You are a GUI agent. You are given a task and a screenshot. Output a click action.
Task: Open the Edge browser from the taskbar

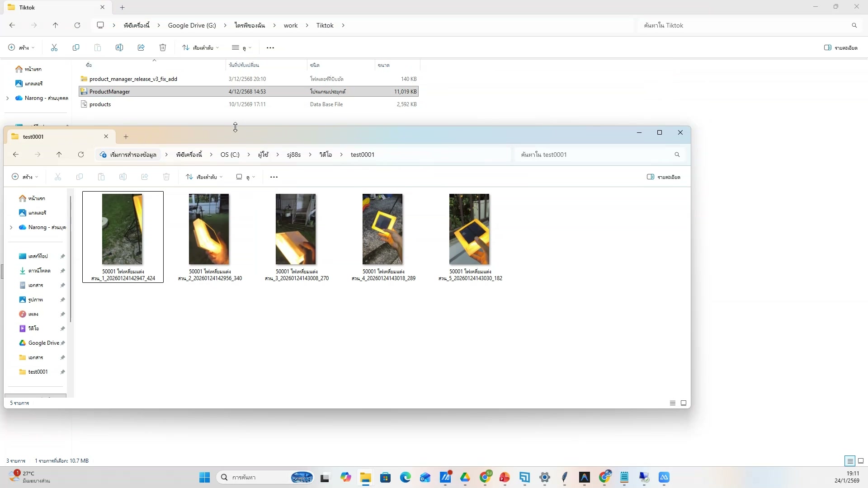[x=405, y=478]
